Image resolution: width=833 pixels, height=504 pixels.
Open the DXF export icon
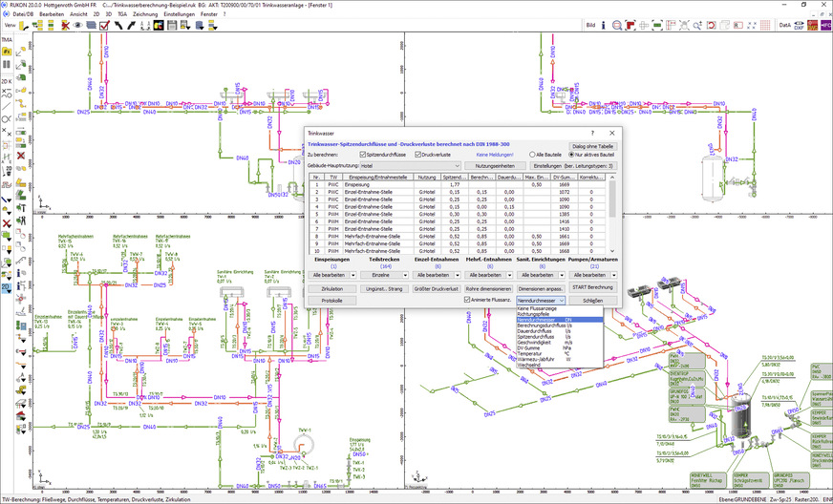tap(799, 25)
